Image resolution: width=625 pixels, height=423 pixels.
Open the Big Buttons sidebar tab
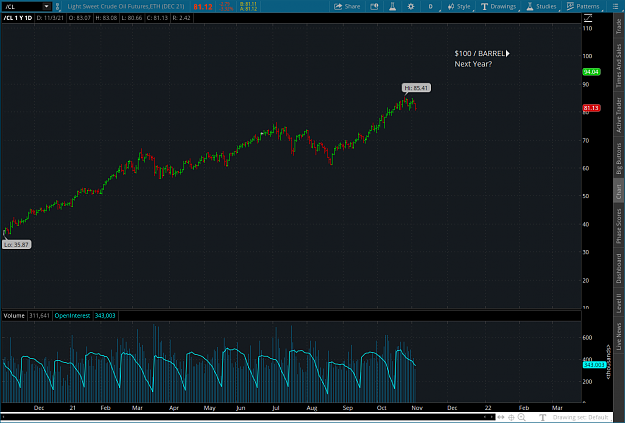[x=619, y=159]
